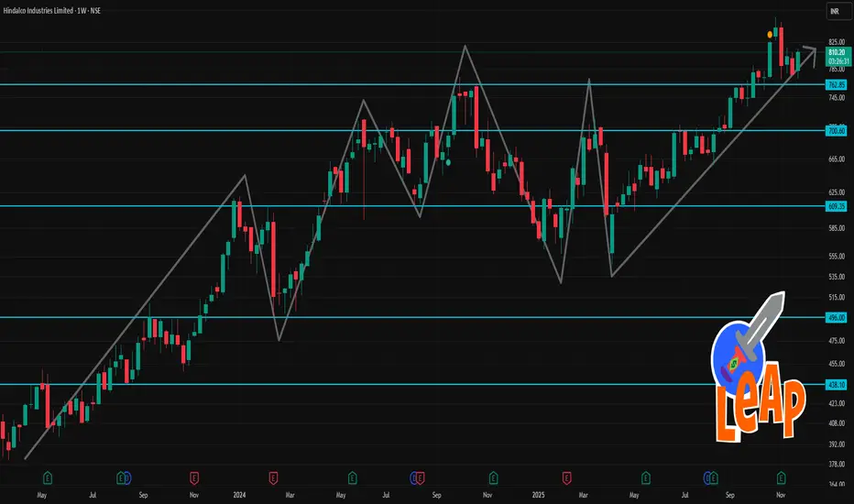This screenshot has height=504, width=854.
Task: Click the 455.00 price axis value
Action: [837, 364]
